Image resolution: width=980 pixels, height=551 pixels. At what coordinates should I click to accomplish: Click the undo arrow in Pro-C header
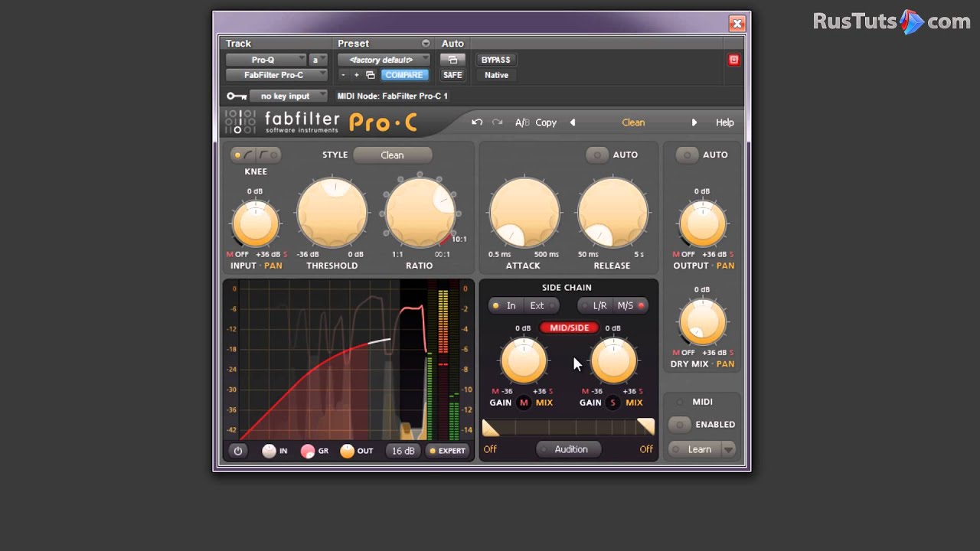coord(477,122)
